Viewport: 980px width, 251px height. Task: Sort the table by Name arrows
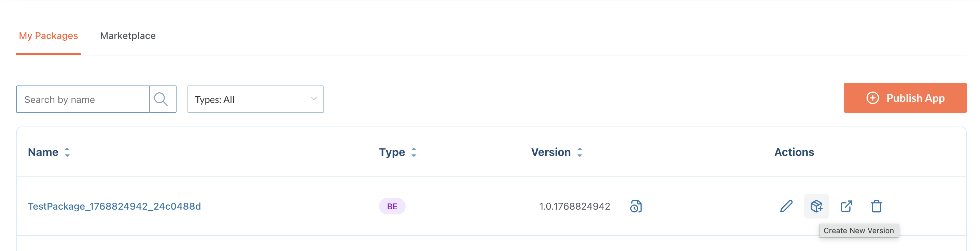(x=67, y=153)
